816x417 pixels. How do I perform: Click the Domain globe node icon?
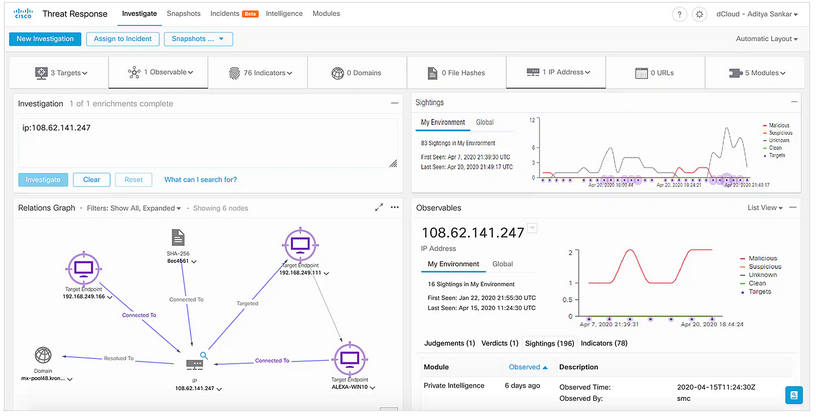43,356
